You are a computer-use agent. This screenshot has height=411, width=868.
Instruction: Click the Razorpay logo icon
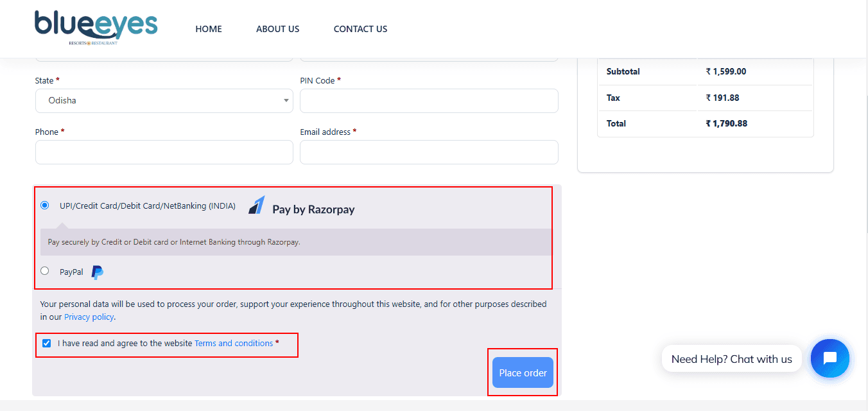(x=257, y=205)
